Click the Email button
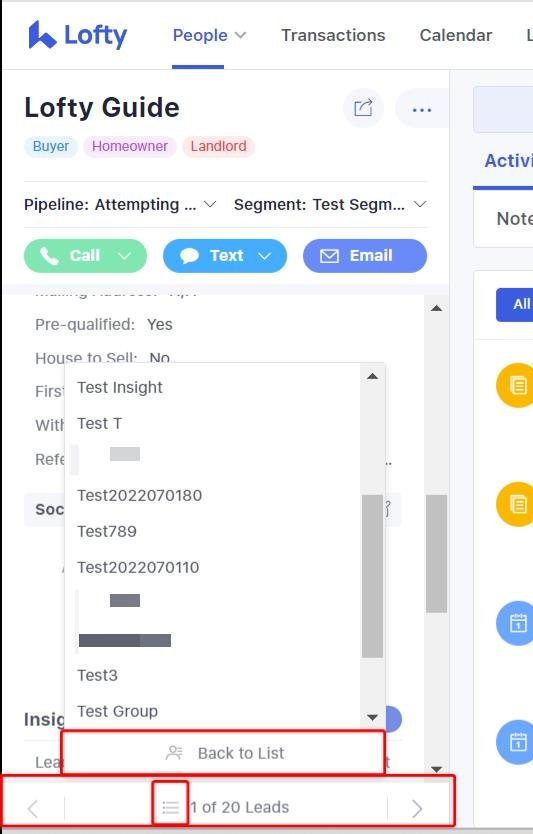 365,256
